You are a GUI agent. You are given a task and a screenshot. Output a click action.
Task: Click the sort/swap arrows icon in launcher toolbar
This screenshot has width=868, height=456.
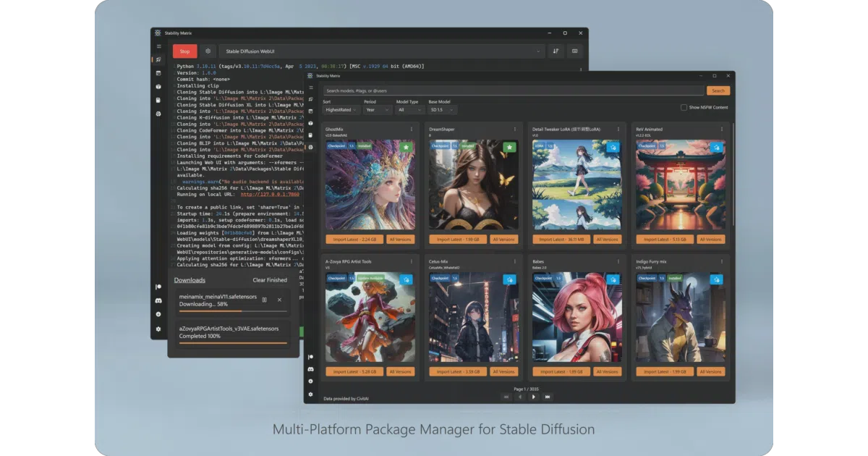(556, 51)
